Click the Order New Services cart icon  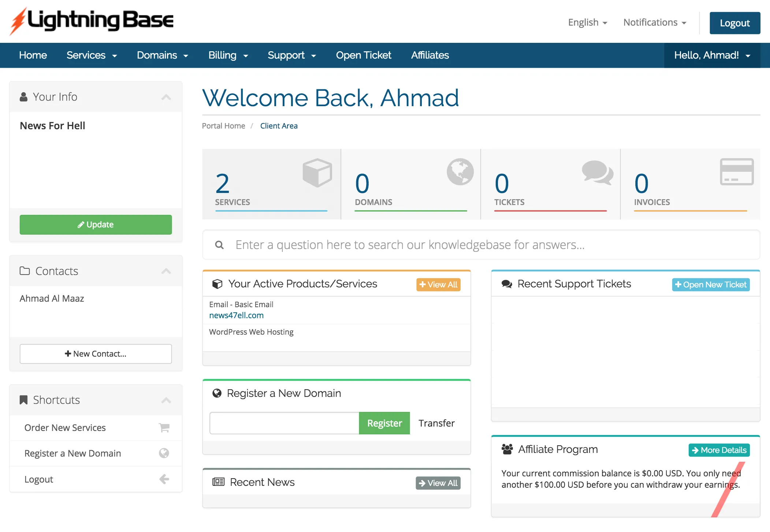[x=164, y=427]
